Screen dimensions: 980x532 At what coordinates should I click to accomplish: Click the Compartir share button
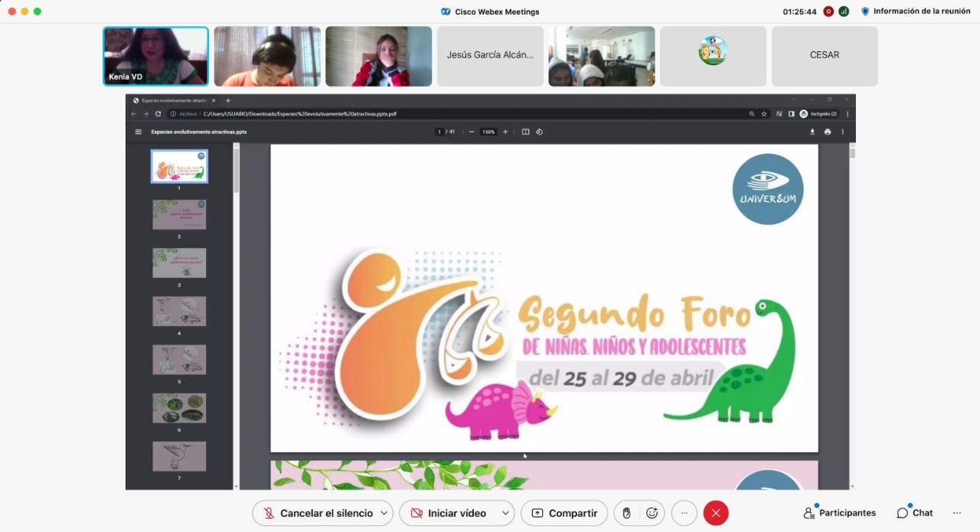click(564, 513)
